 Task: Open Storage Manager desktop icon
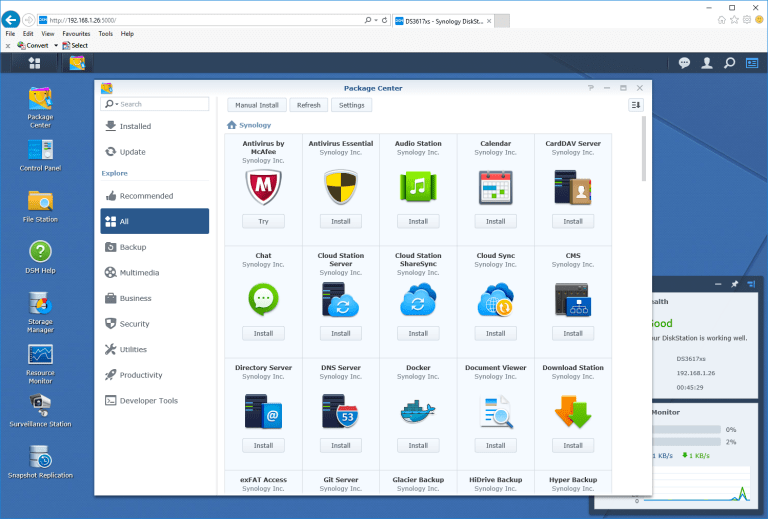coord(40,304)
